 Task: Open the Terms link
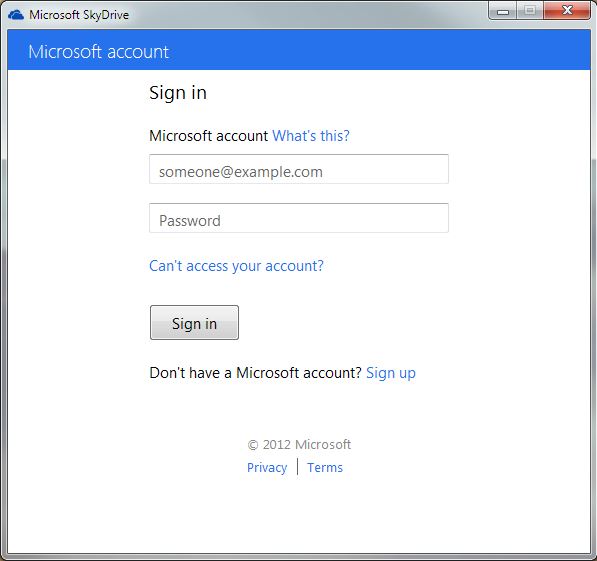pyautogui.click(x=325, y=467)
